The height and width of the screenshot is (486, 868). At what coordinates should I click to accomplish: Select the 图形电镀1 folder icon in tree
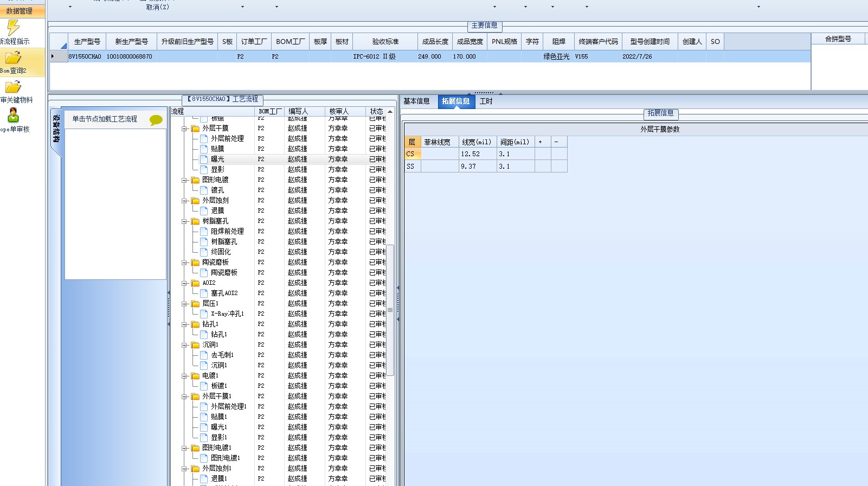click(195, 448)
